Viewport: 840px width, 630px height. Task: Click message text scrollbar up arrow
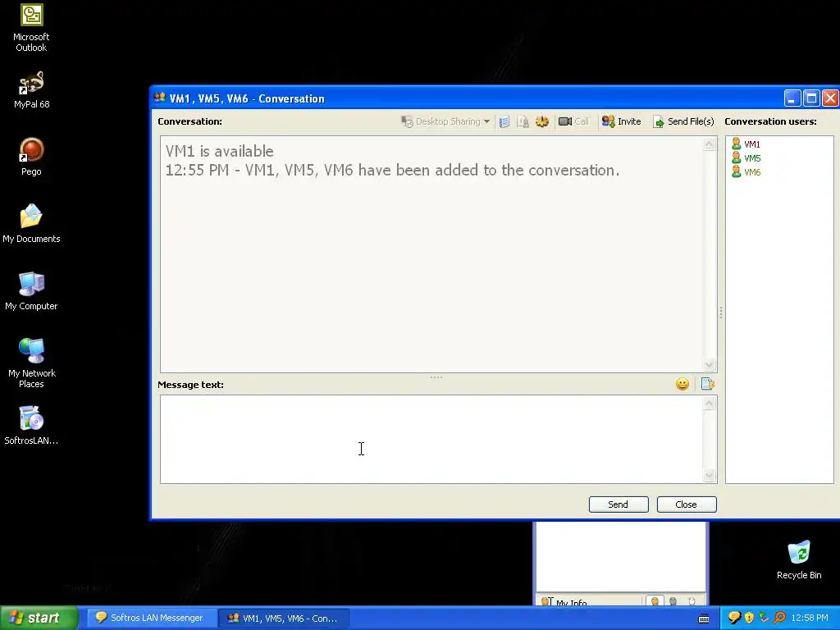click(709, 403)
